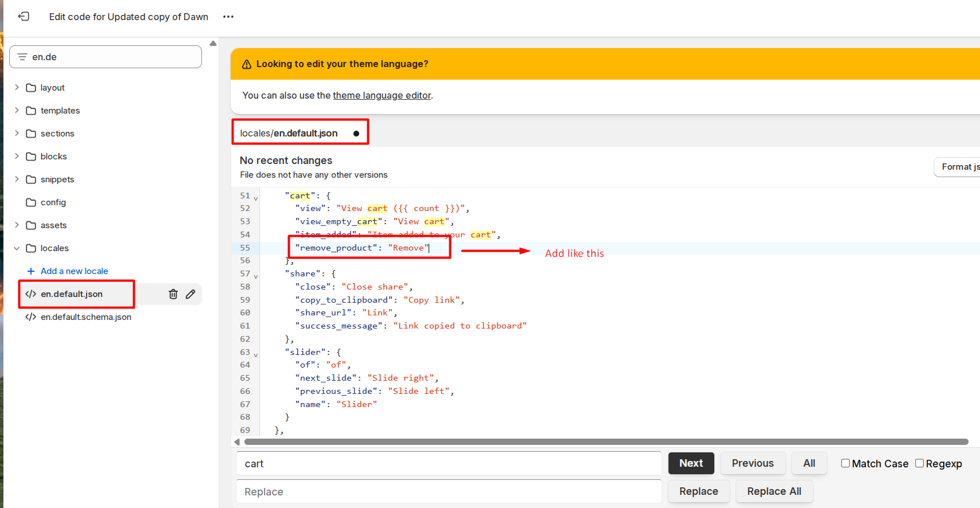This screenshot has width=980, height=508.
Task: Click the config folder icon
Action: tap(31, 202)
